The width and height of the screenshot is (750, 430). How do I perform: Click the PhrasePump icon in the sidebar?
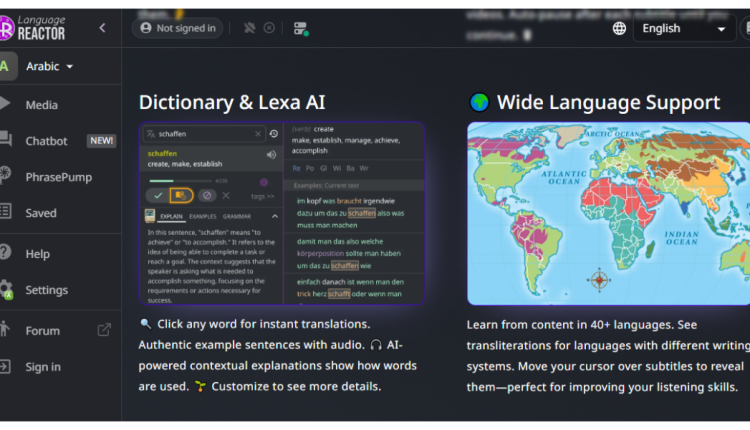(5, 175)
